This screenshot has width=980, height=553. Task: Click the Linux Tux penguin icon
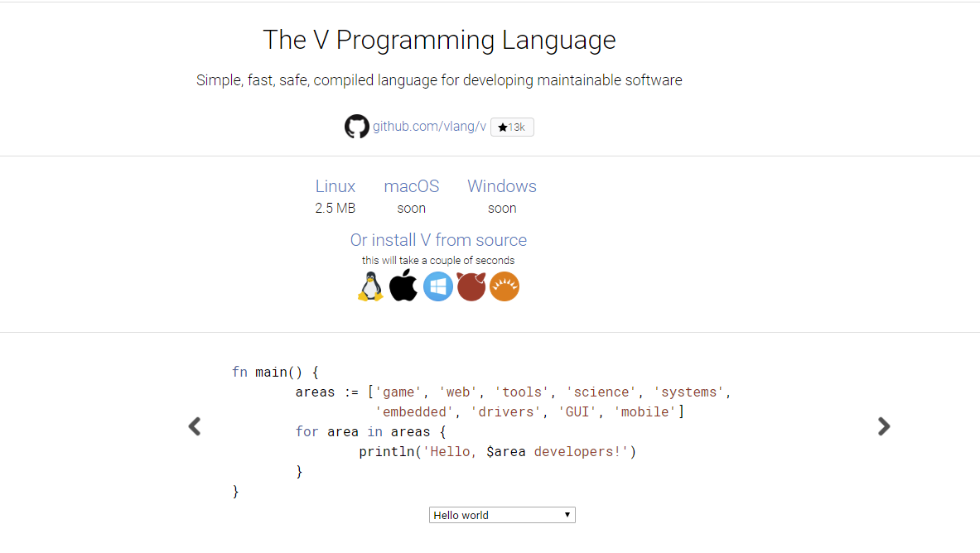[370, 286]
